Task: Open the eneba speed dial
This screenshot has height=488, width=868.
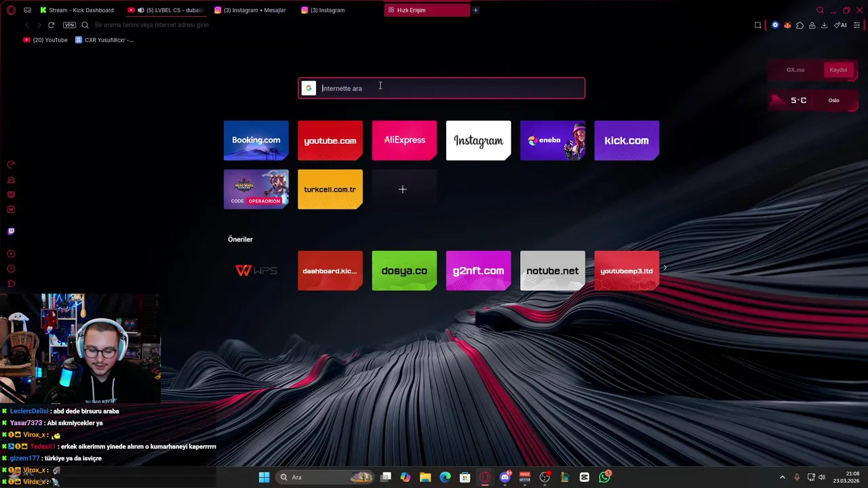Action: click(553, 140)
